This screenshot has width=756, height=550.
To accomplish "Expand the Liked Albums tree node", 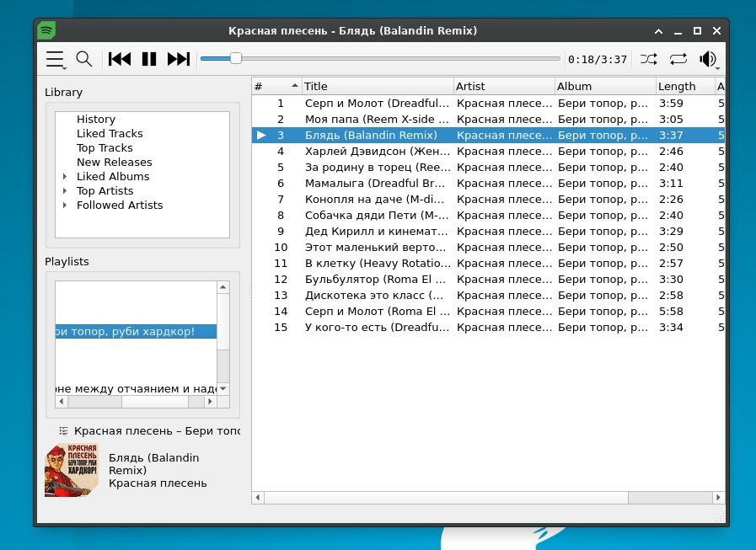I will (65, 176).
